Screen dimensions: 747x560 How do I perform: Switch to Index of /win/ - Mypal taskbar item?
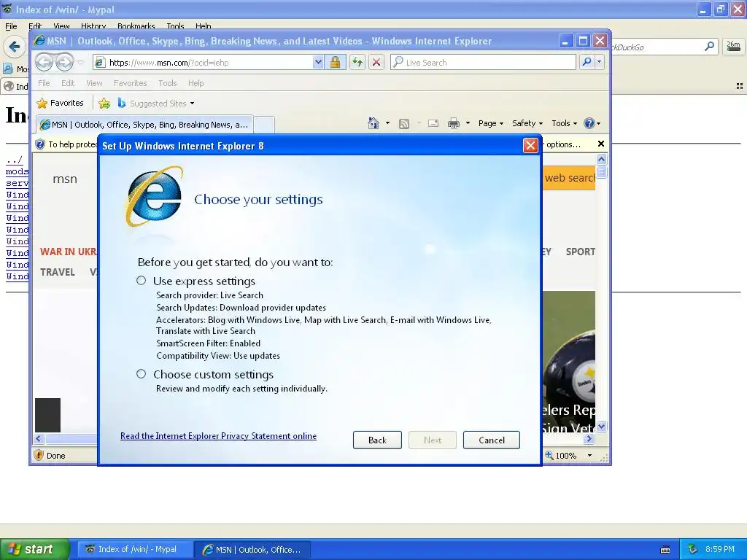pyautogui.click(x=135, y=549)
